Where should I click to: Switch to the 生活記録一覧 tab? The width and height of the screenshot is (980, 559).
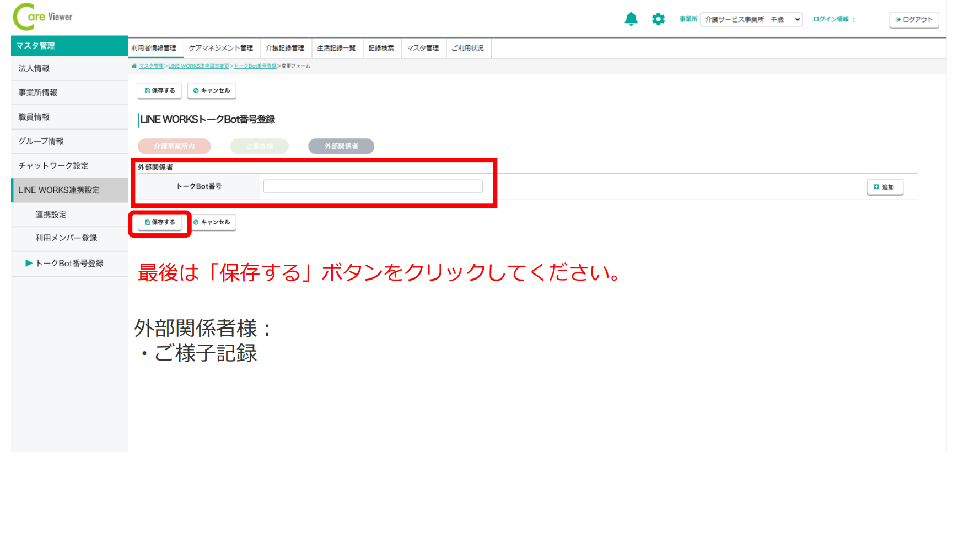[x=336, y=49]
